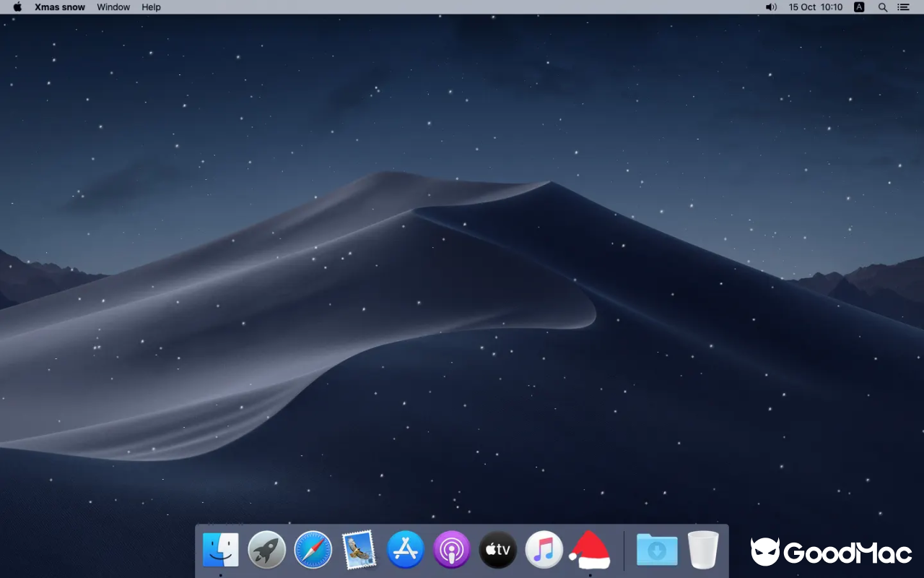Open the Trash in the Dock

click(703, 550)
